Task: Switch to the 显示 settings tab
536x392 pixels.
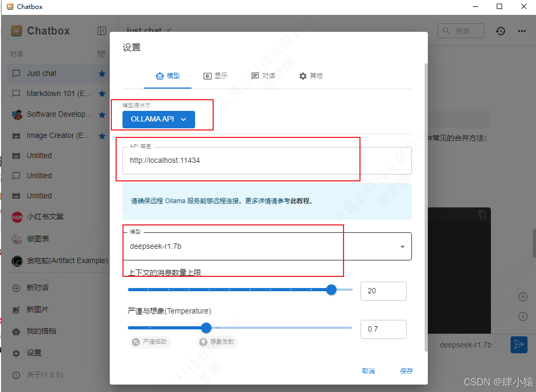Action: pyautogui.click(x=215, y=76)
